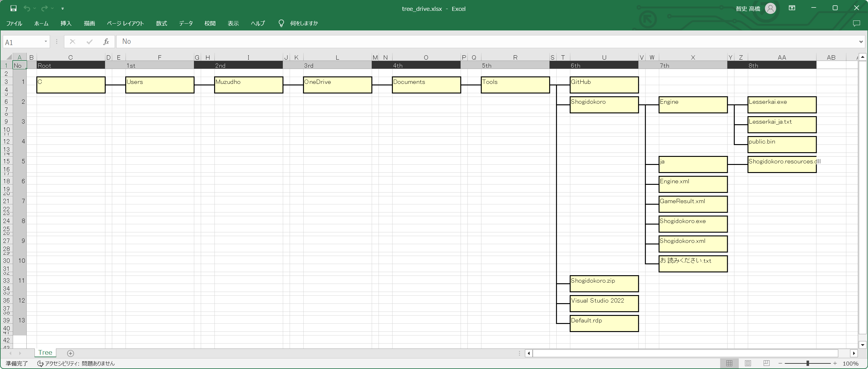
Task: Click the Cancel X icon in formula bar
Action: tap(72, 42)
